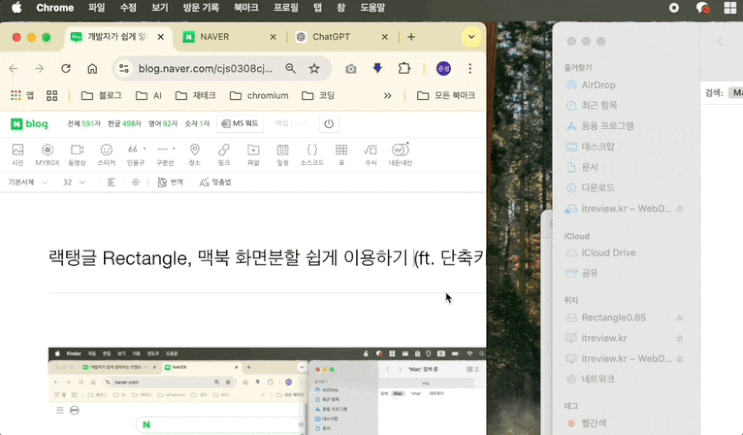Bookmark this page with the star icon

pos(314,69)
